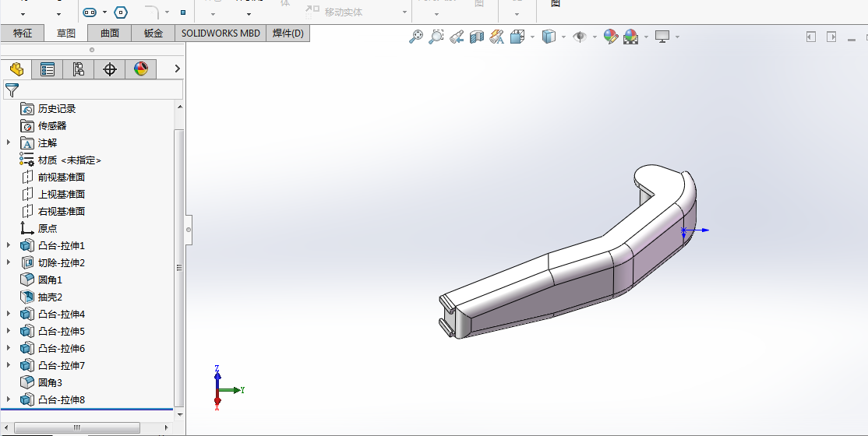868x436 pixels.
Task: Click panel collapse handle on splitter
Action: coord(189,229)
